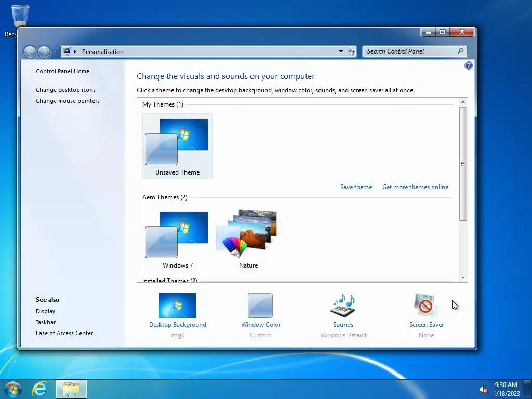Screen dimensions: 532x399
Task: Click the 'Aero Themes (2)' heading
Action: [x=165, y=197]
